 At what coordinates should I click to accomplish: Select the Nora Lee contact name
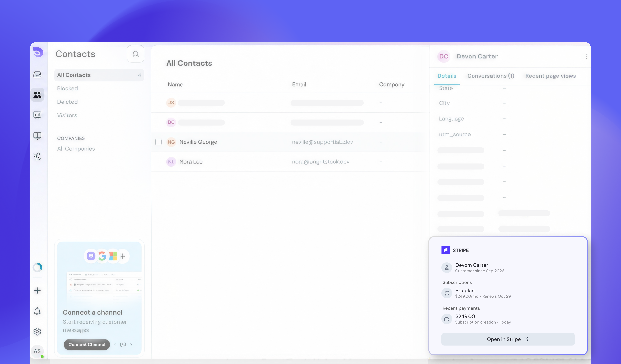tap(191, 162)
